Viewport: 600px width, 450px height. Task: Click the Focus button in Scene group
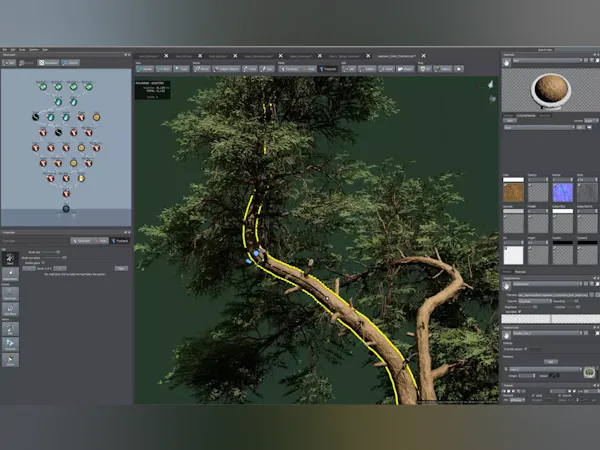[x=202, y=69]
